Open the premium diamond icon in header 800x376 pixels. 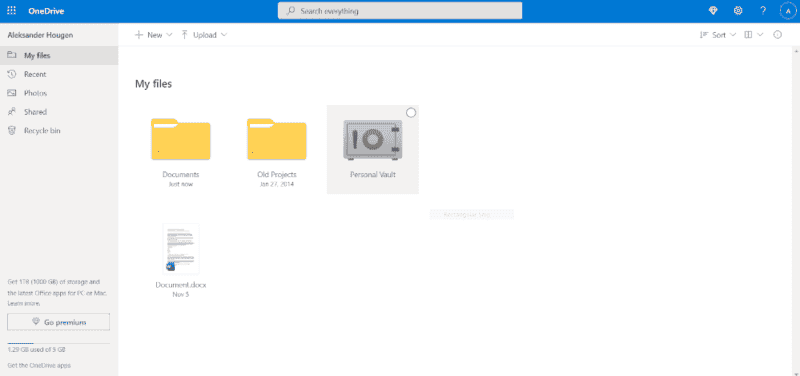[713, 11]
